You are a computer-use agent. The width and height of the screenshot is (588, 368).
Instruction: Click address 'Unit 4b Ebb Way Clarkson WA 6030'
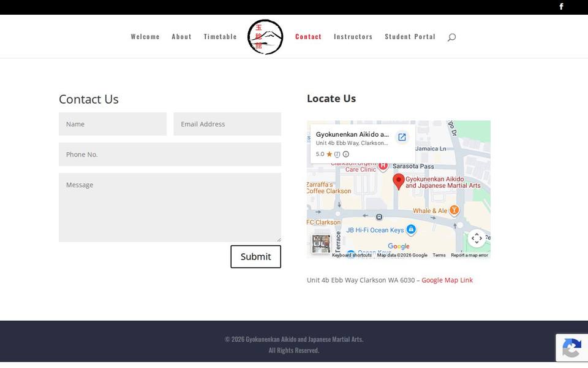(361, 280)
